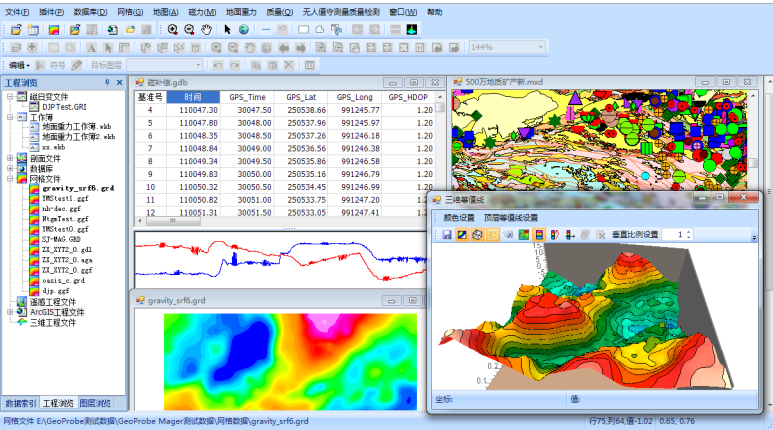Expand the 数据库 tree node
Viewport: 773px width, 430px height.
(10, 170)
